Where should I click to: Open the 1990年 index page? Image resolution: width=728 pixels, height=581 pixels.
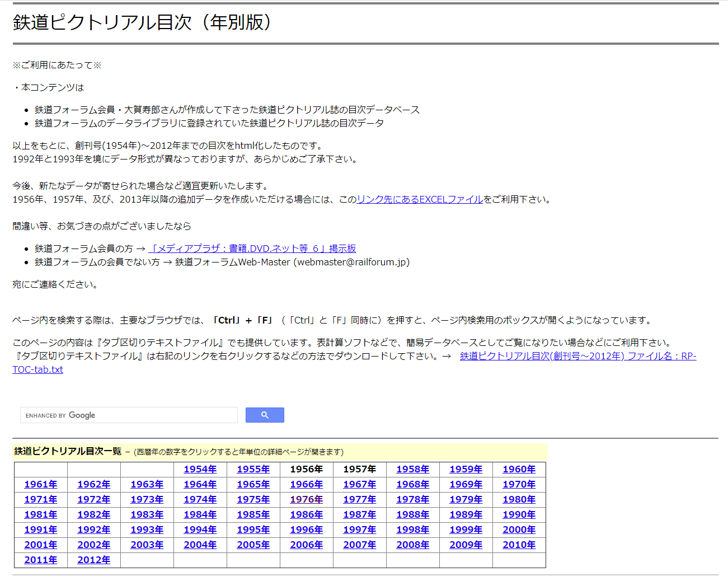[x=519, y=514]
